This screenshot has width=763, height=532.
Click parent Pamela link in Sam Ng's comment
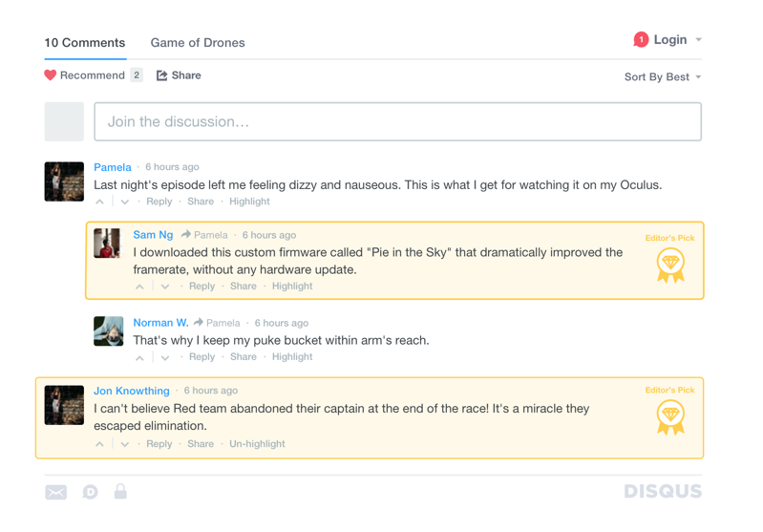[211, 235]
